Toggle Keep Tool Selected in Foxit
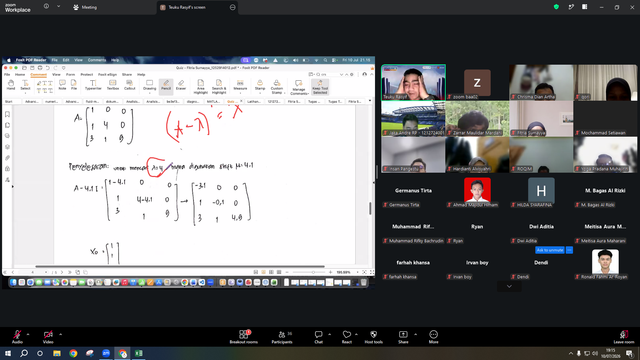 click(x=320, y=87)
